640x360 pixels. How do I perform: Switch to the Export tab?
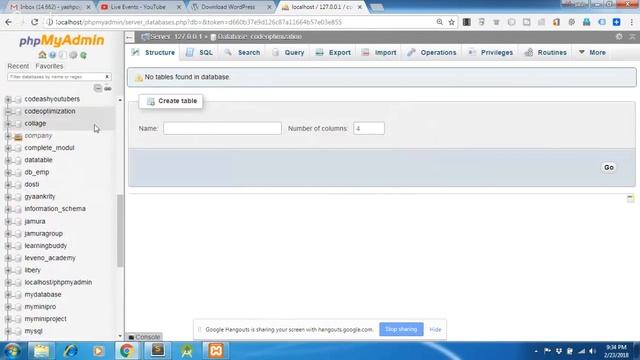point(333,53)
